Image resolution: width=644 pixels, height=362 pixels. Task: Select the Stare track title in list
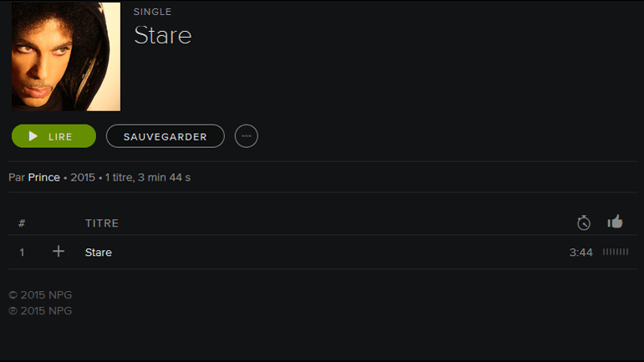click(98, 252)
